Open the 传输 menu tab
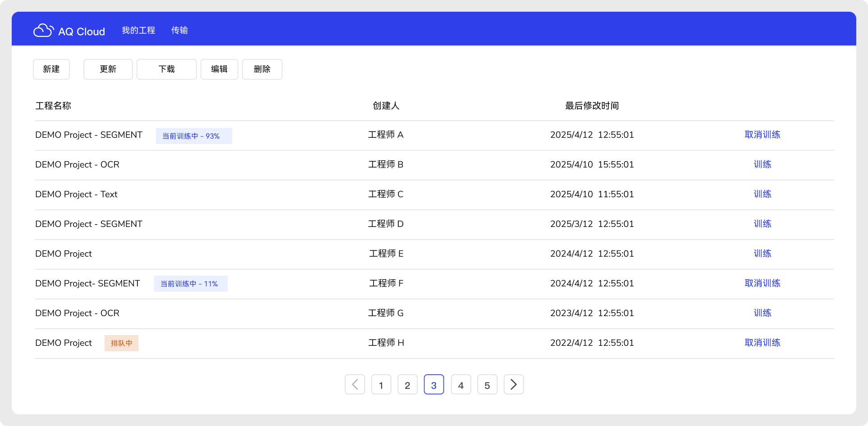Image resolution: width=868 pixels, height=426 pixels. [179, 31]
